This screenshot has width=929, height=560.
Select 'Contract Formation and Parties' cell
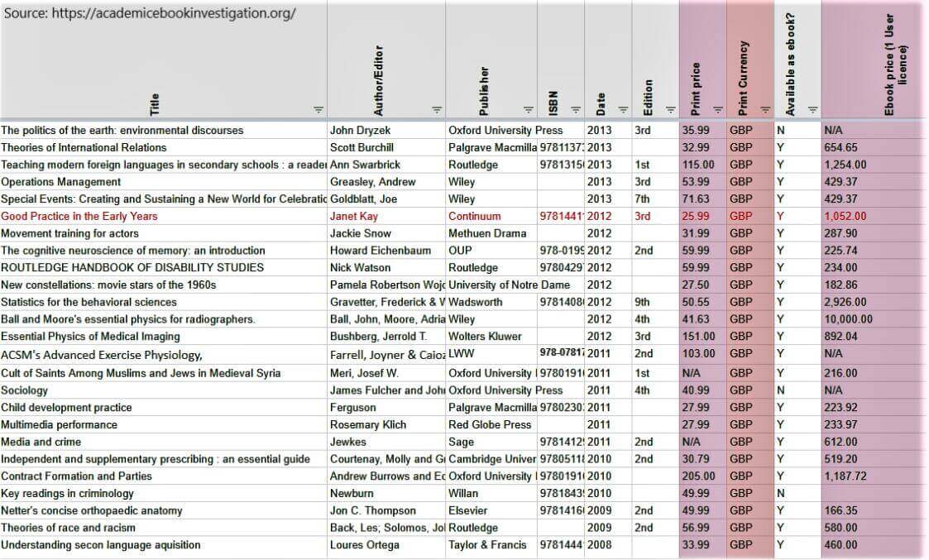164,476
